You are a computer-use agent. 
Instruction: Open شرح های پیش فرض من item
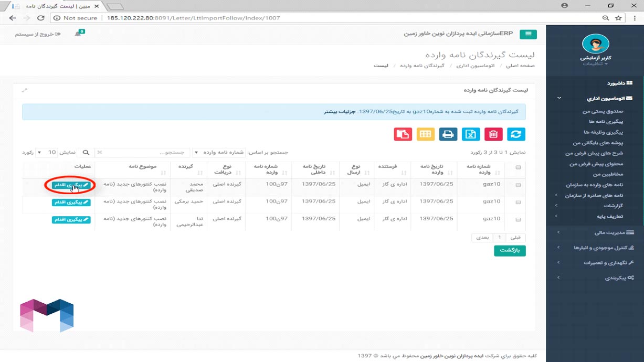coord(594,153)
